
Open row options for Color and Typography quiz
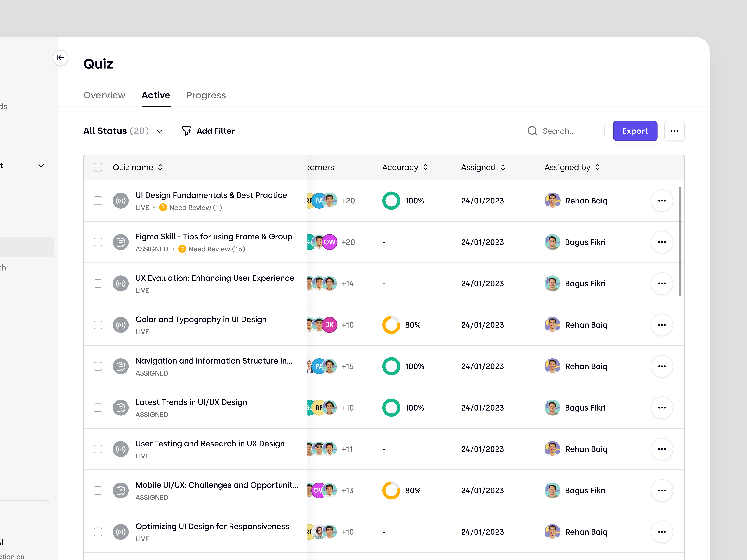662,325
